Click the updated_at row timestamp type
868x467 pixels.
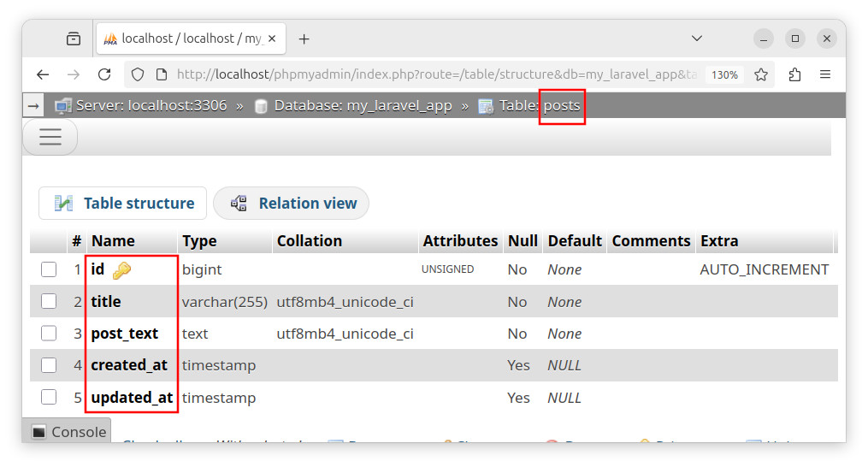219,398
